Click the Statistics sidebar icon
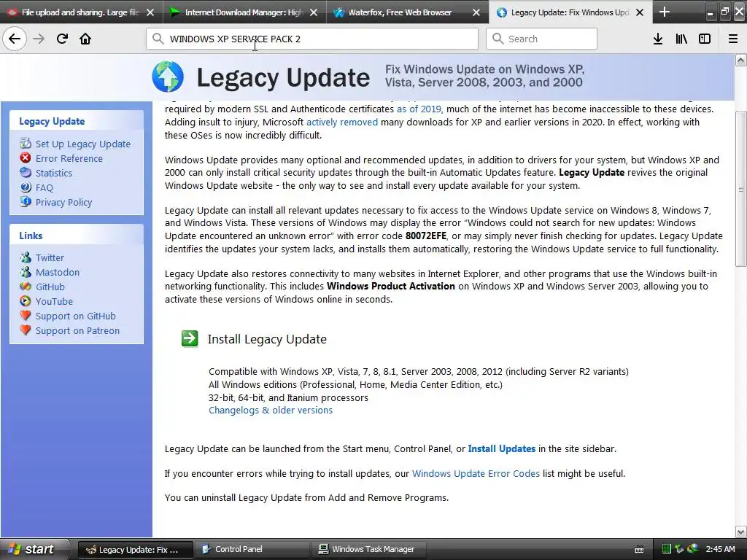Image resolution: width=747 pixels, height=560 pixels. click(x=26, y=172)
